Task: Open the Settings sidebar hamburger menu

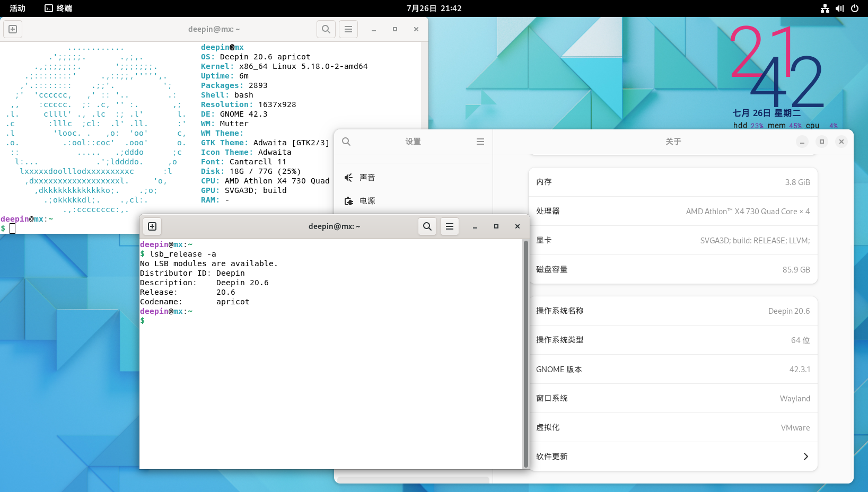Action: pos(480,142)
